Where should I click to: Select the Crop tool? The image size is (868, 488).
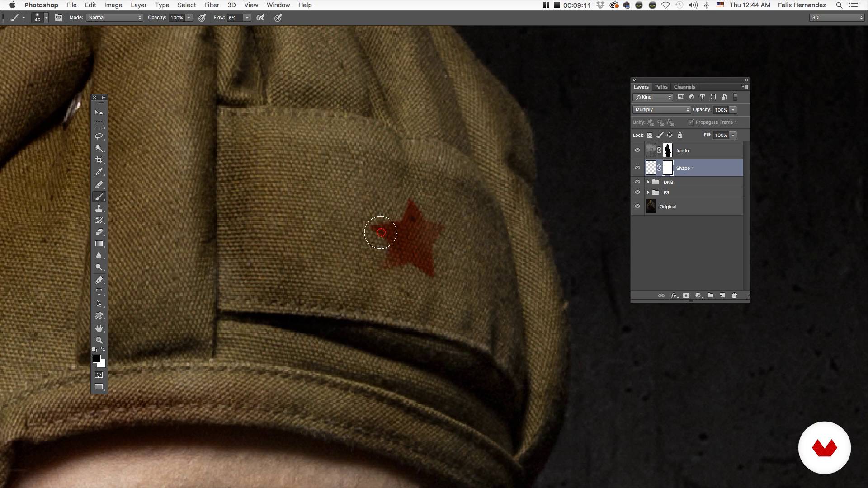coord(99,160)
